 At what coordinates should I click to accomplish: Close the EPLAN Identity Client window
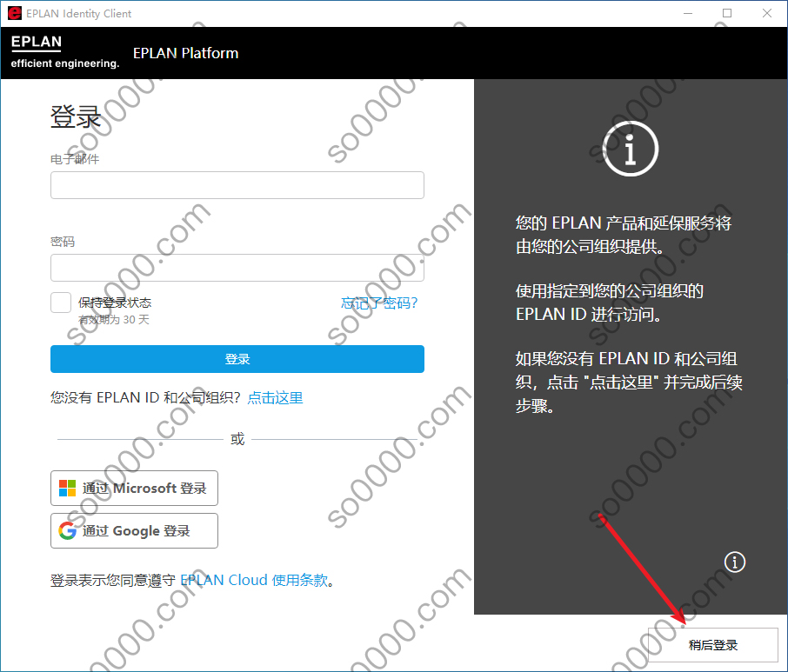pos(767,13)
